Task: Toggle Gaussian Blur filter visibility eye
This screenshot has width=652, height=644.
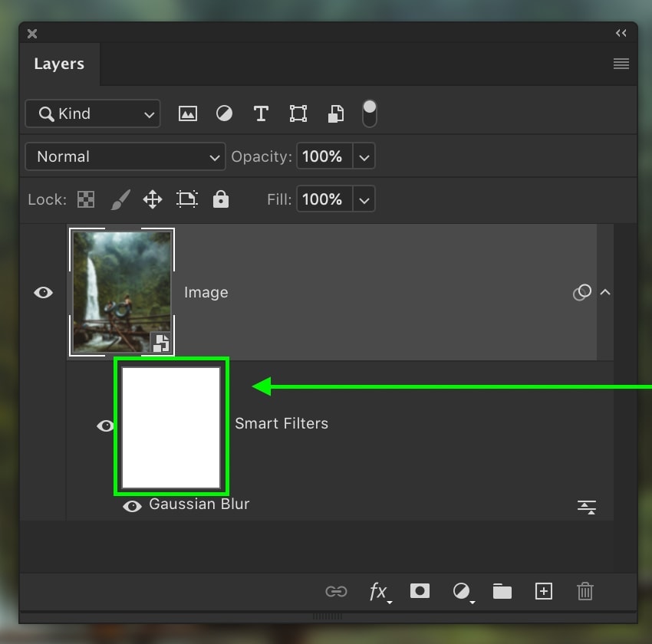Action: click(132, 506)
